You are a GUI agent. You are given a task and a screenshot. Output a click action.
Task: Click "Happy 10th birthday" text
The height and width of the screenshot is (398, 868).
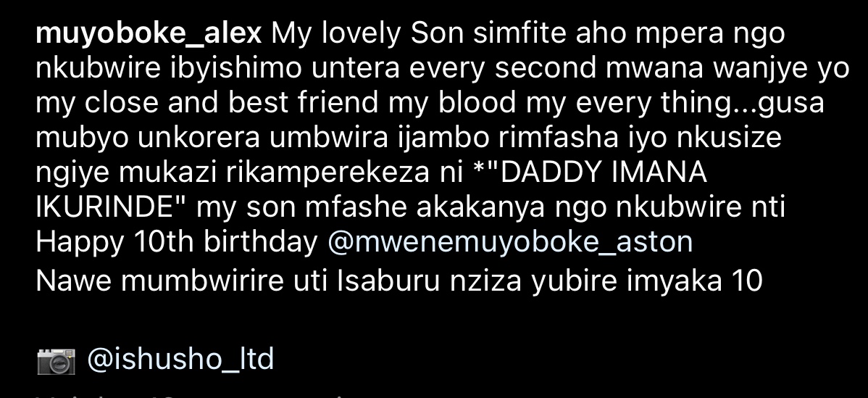(177, 242)
